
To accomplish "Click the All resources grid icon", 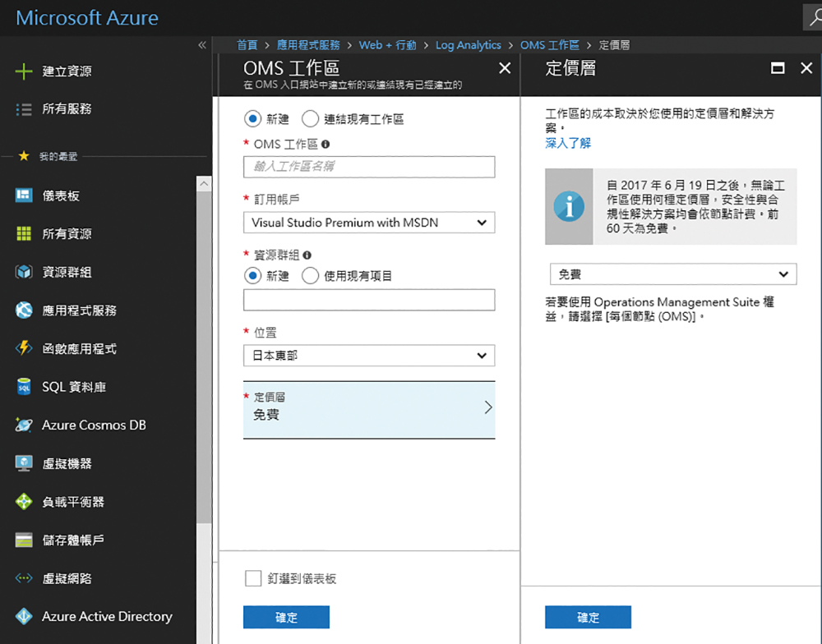I will click(24, 234).
